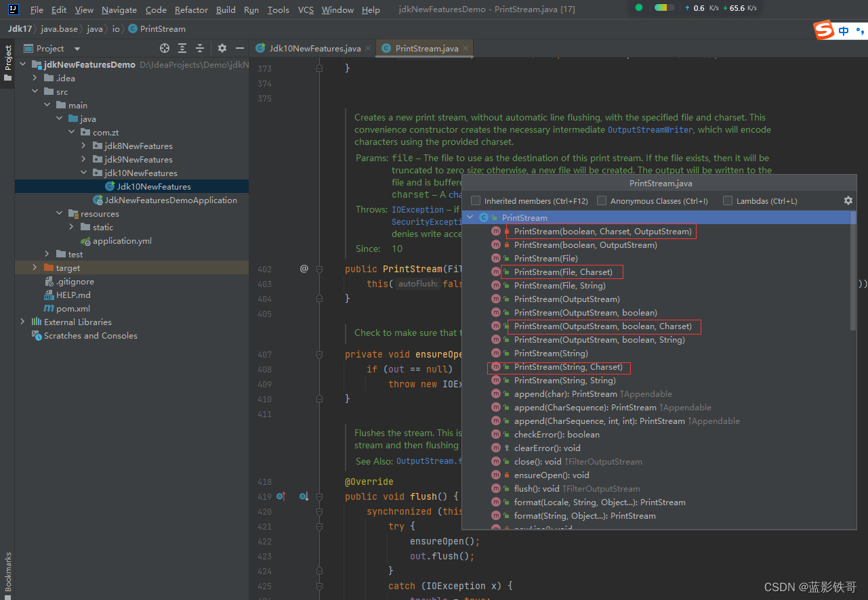Click java.base breadcrumb
Screen dimensions: 868x600
59,28
